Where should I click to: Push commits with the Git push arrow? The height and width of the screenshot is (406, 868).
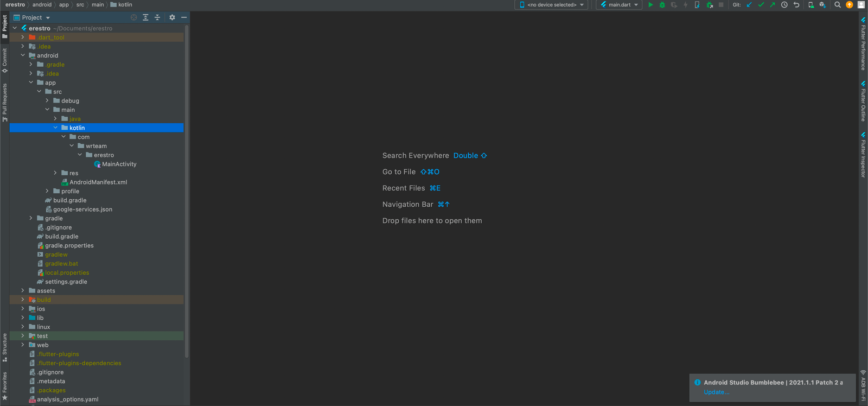click(x=772, y=5)
